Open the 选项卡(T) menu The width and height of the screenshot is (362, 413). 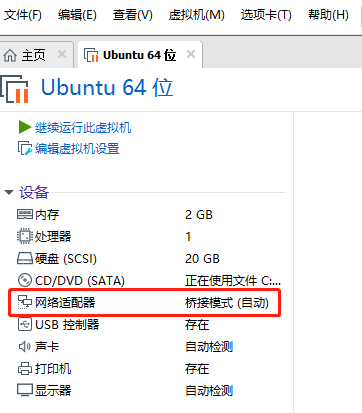(266, 15)
